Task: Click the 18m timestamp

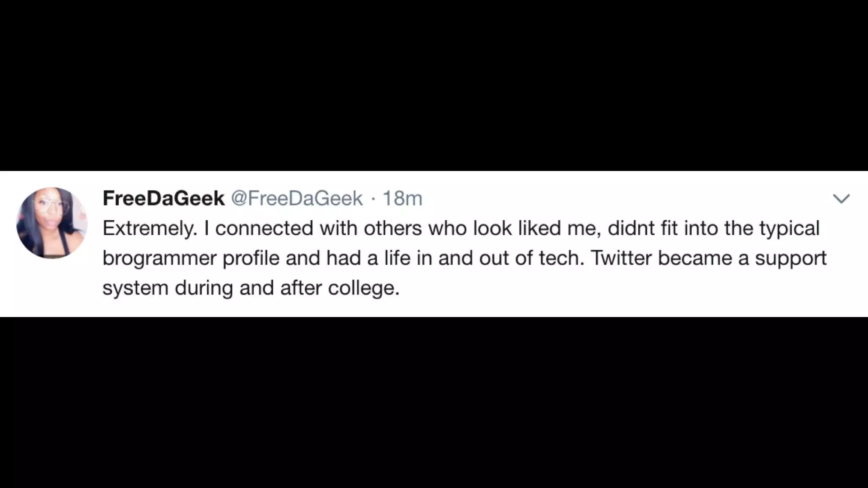Action: (403, 198)
